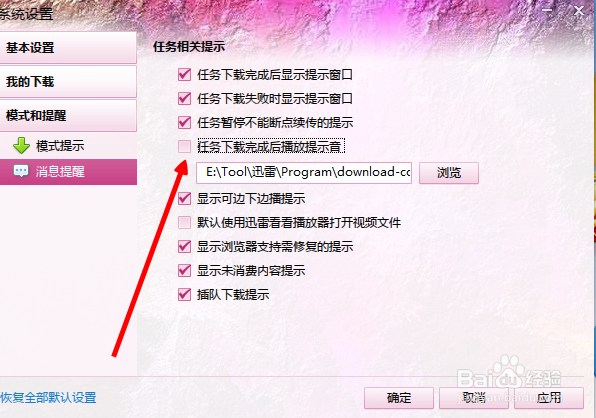Click the green download arrow icon by 模式提示
This screenshot has height=418, width=596.
21,146
